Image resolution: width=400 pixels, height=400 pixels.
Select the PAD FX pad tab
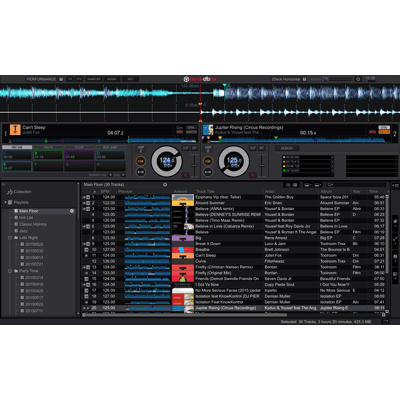coord(48,147)
